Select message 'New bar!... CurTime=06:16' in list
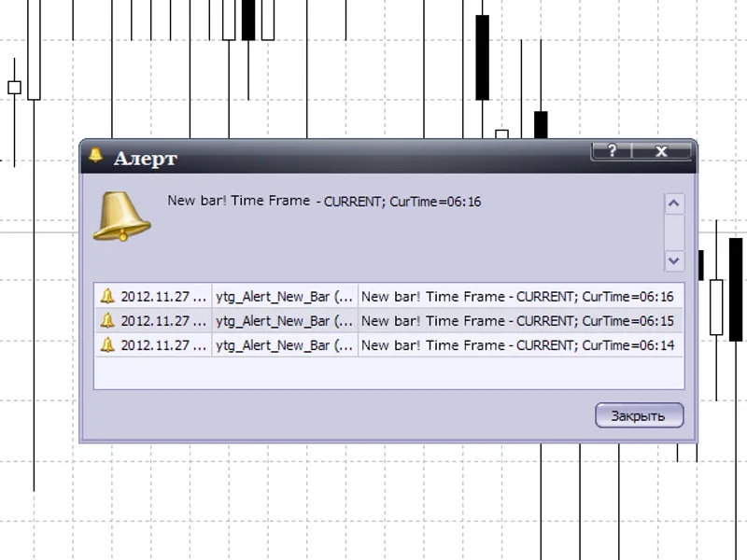Screen dimensions: 747x560 pos(518,297)
